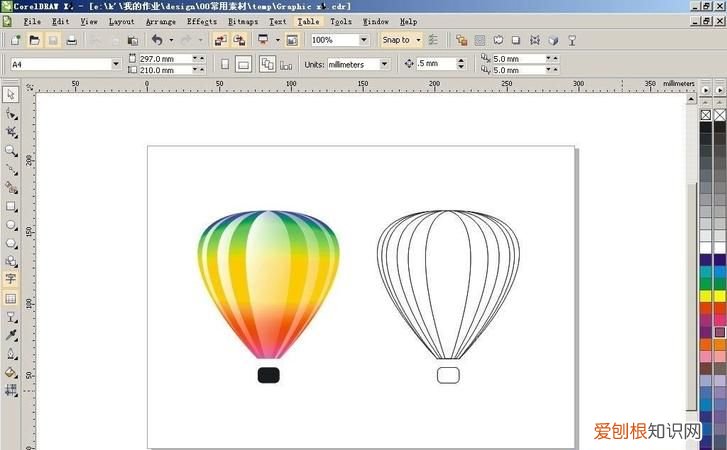
Task: Open the zoom level 100% dropdown
Action: pyautogui.click(x=364, y=40)
